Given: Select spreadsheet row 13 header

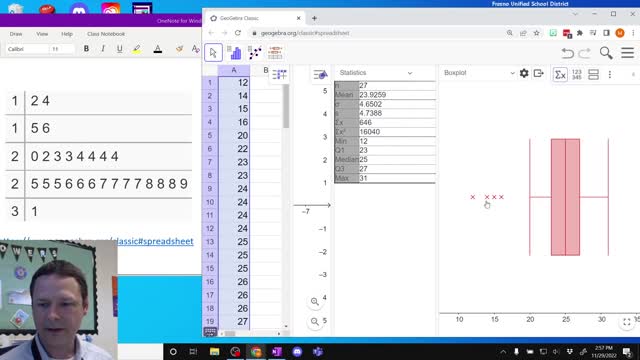Looking at the screenshot, I should 210,242.
